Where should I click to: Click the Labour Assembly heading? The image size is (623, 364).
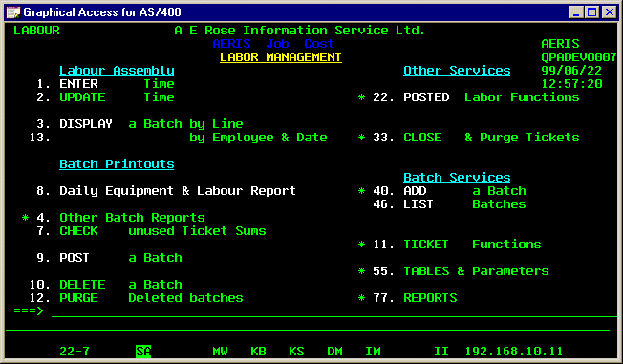[x=117, y=71]
